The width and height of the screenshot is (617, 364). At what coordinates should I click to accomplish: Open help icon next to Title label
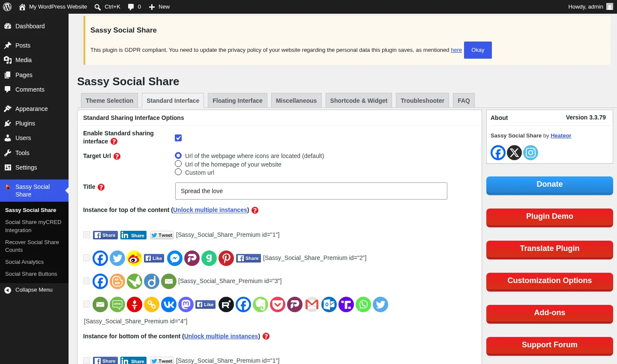pyautogui.click(x=101, y=187)
